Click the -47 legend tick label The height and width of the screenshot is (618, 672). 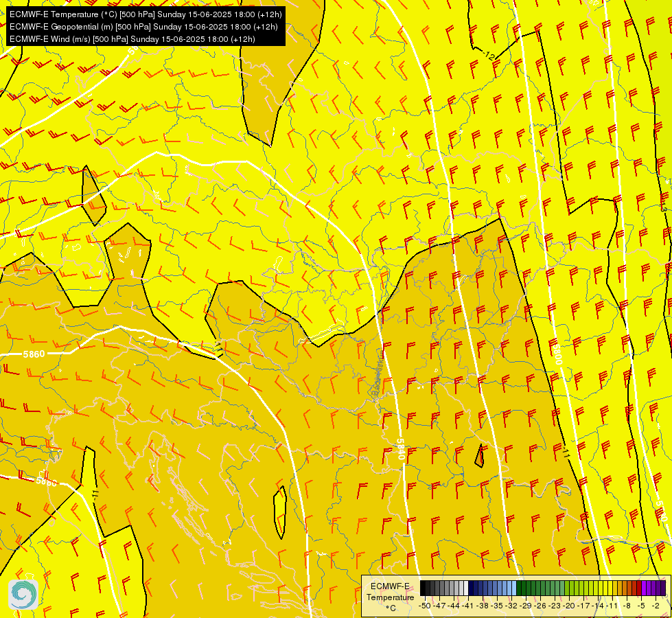coord(439,606)
